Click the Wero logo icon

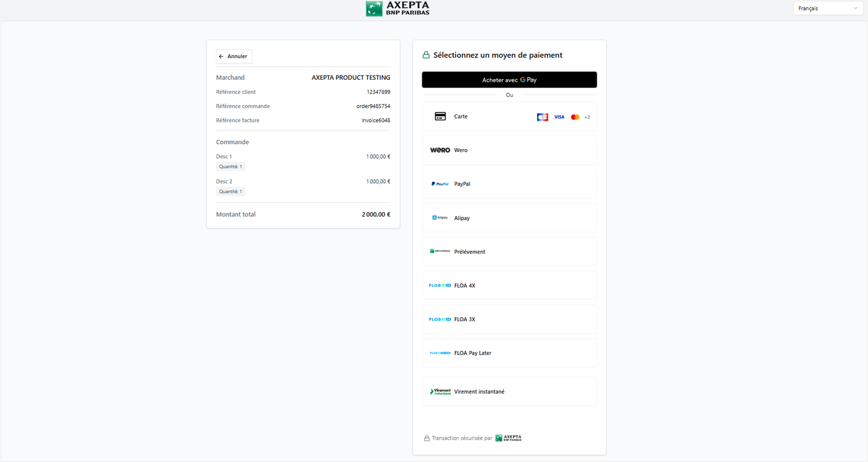(x=440, y=150)
